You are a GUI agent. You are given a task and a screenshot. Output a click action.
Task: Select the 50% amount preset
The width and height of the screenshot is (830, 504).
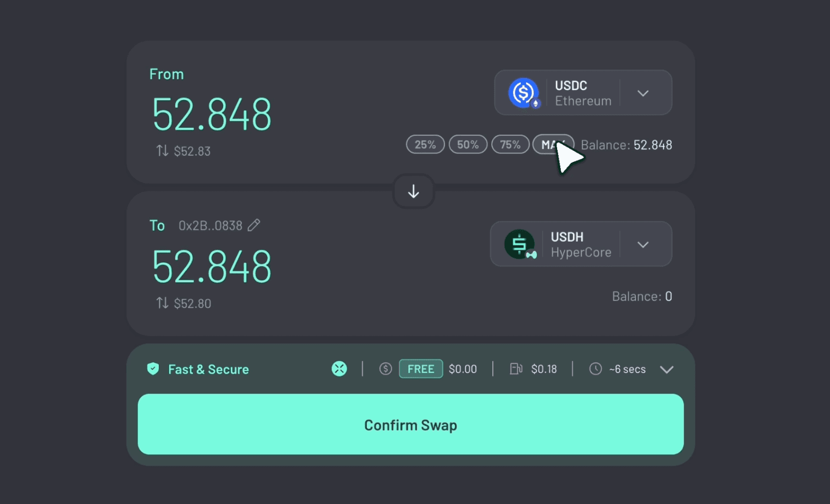(x=467, y=145)
